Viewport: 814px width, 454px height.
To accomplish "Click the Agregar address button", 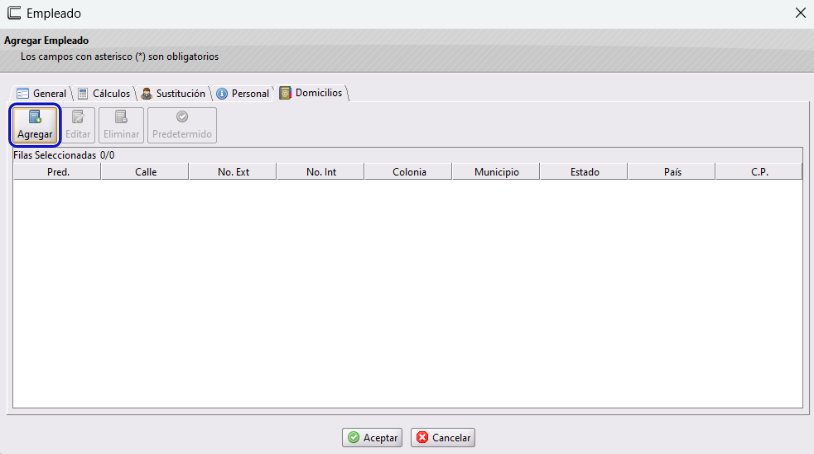I will click(x=35, y=125).
